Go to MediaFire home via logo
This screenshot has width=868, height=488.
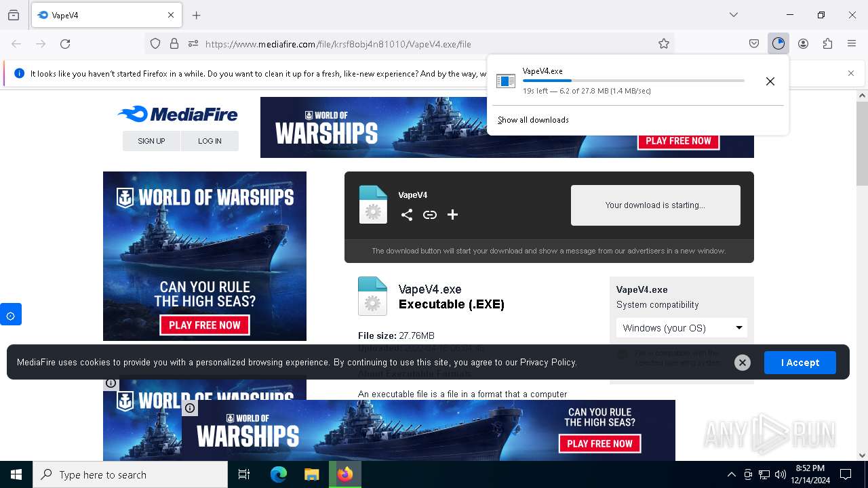pyautogui.click(x=178, y=114)
